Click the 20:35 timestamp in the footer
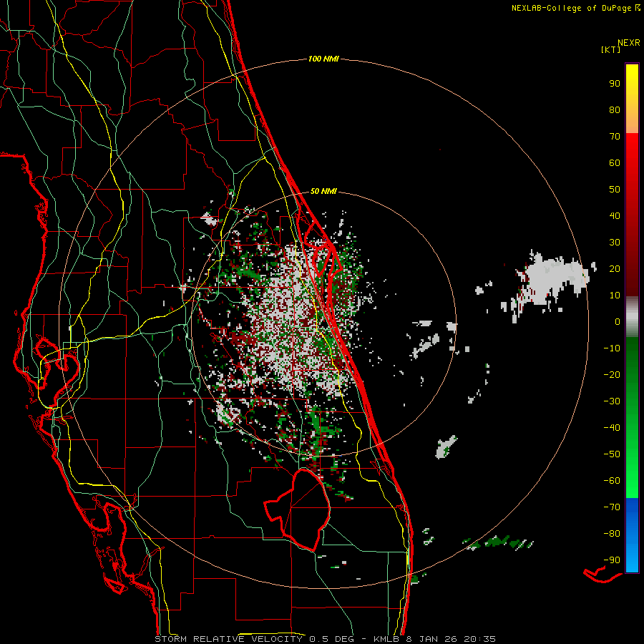This screenshot has width=644, height=644. point(479,639)
